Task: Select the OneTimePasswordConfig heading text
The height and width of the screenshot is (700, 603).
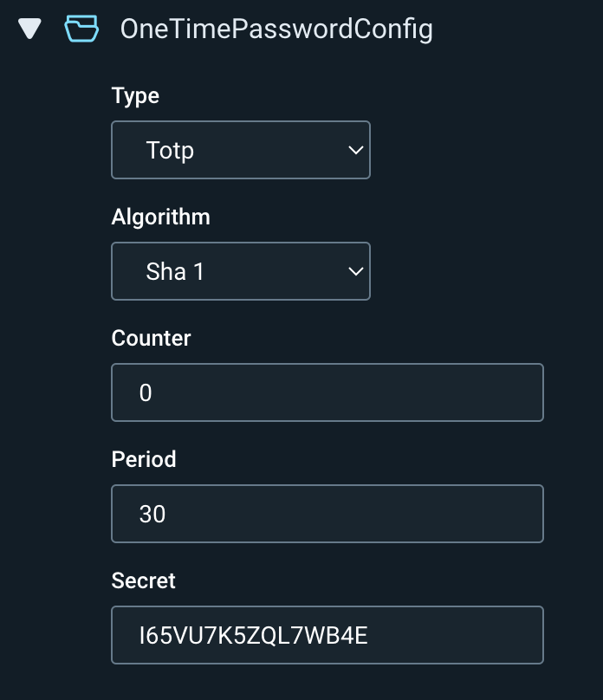Action: tap(276, 29)
